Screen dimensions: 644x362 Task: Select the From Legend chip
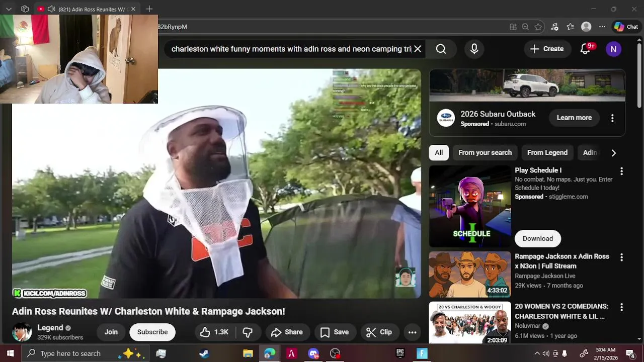pos(547,152)
